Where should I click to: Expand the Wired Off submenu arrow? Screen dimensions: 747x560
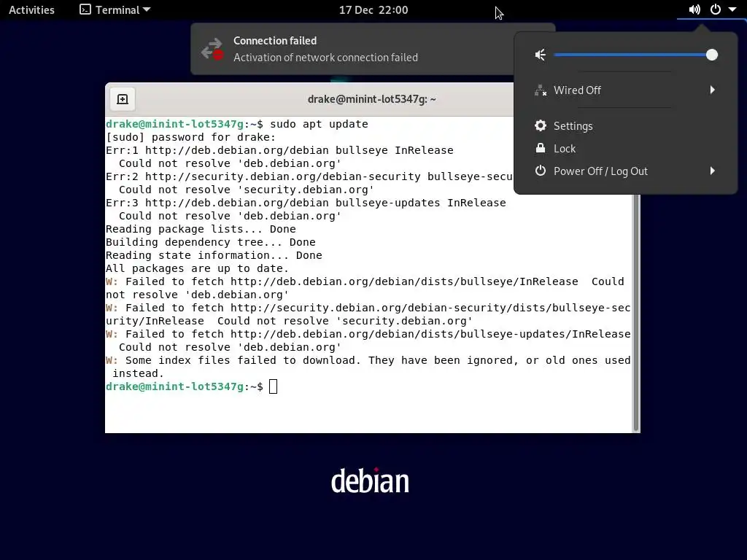[712, 90]
